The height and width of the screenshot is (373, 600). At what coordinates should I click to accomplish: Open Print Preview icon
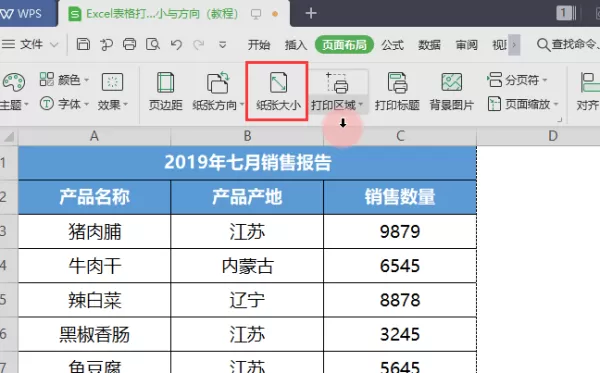153,44
